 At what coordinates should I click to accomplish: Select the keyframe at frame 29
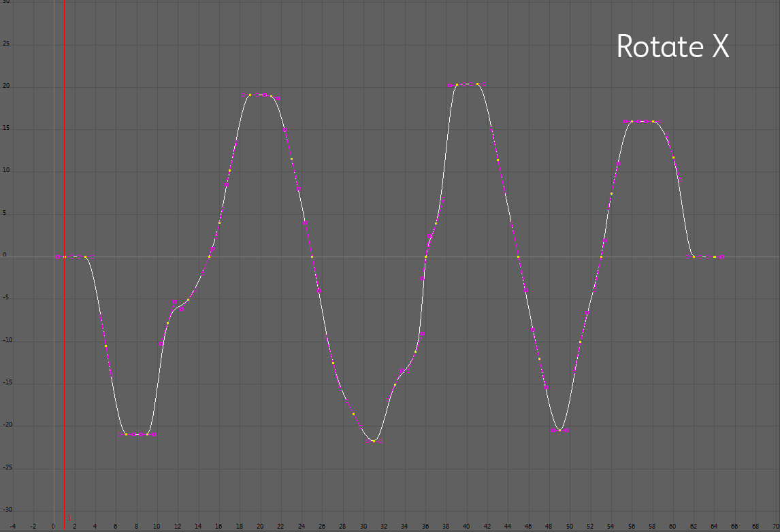click(x=354, y=414)
